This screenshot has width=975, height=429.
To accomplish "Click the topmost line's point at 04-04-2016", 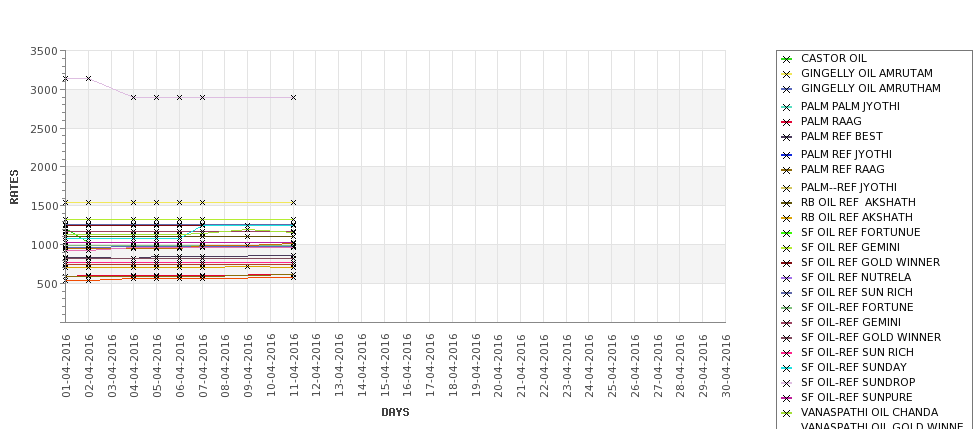I will 134,98.
